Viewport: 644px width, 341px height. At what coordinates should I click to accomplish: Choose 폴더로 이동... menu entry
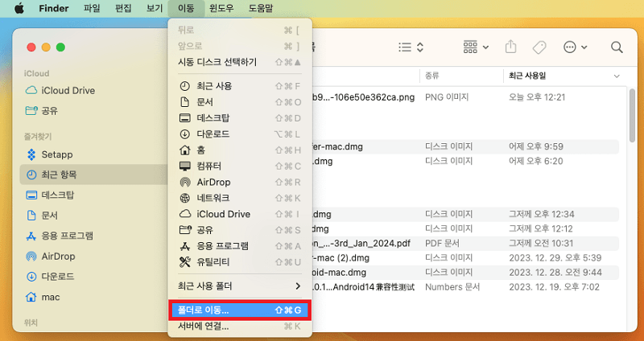coord(240,310)
